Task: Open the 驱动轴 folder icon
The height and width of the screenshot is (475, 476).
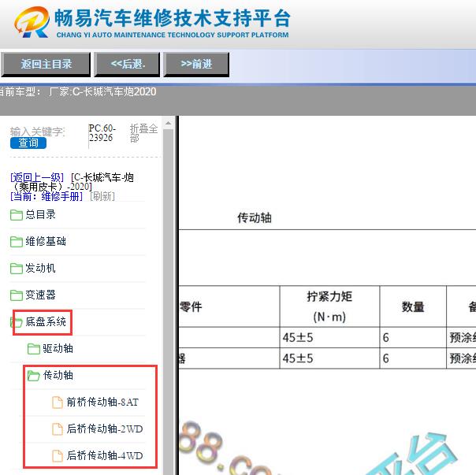Action: (34, 349)
